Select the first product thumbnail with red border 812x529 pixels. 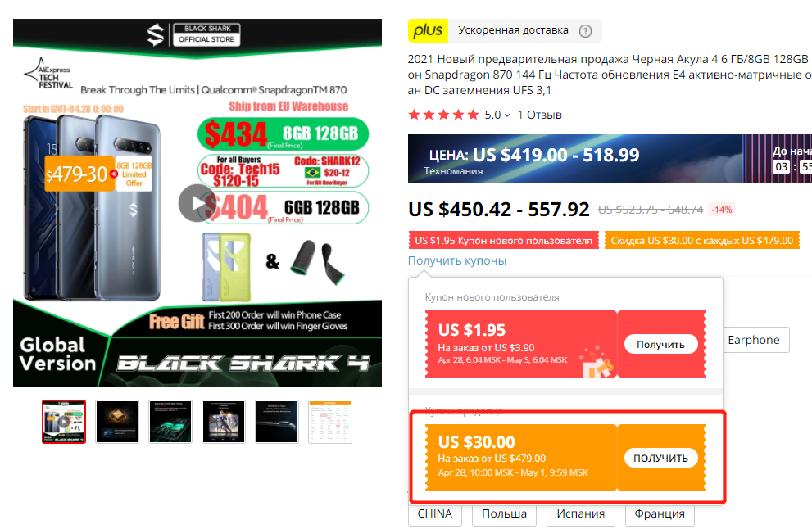[64, 422]
